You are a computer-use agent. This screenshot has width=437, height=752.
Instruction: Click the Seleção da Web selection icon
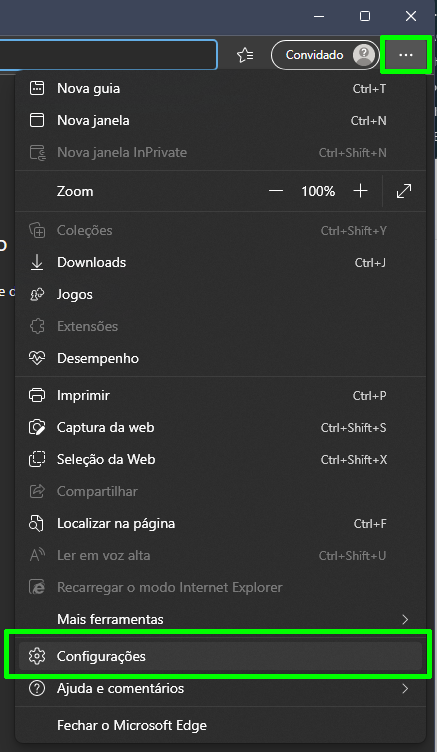pos(37,459)
